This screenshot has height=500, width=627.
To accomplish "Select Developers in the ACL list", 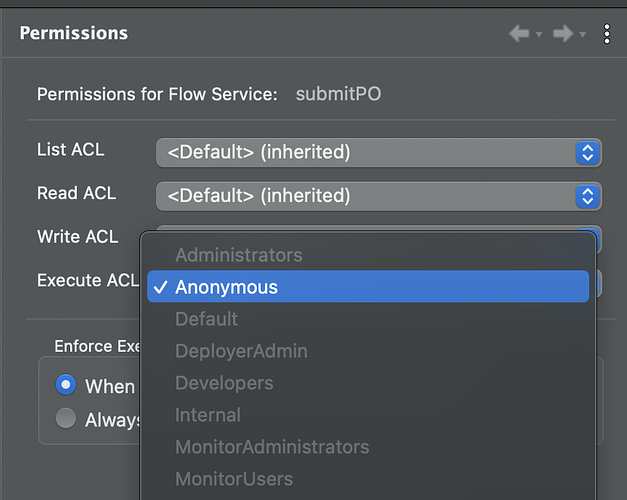I will (x=224, y=383).
